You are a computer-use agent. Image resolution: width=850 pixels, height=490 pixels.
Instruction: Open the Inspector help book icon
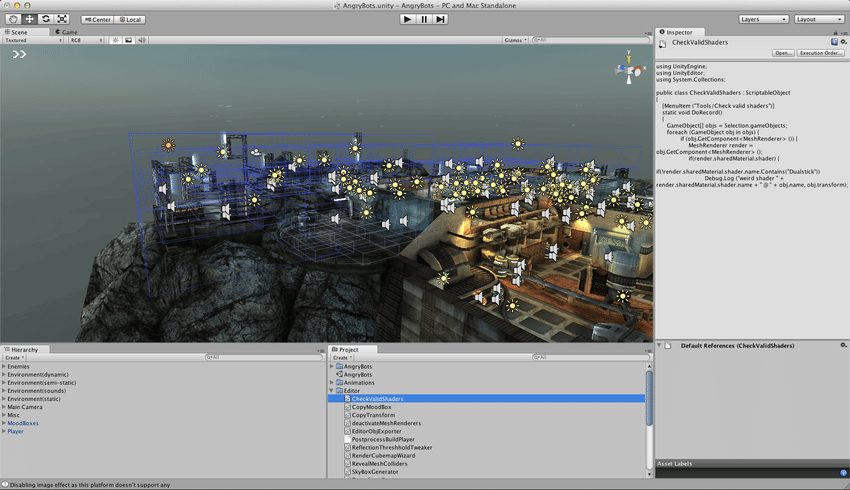click(834, 43)
